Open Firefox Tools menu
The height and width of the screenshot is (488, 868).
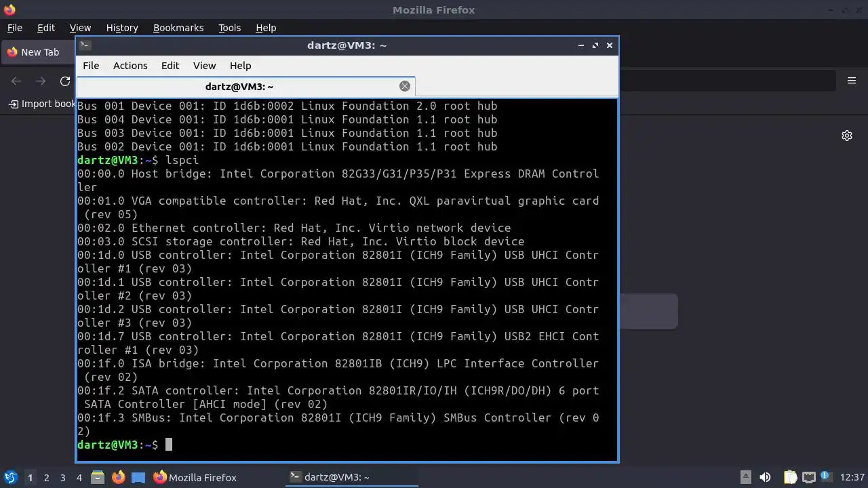229,28
